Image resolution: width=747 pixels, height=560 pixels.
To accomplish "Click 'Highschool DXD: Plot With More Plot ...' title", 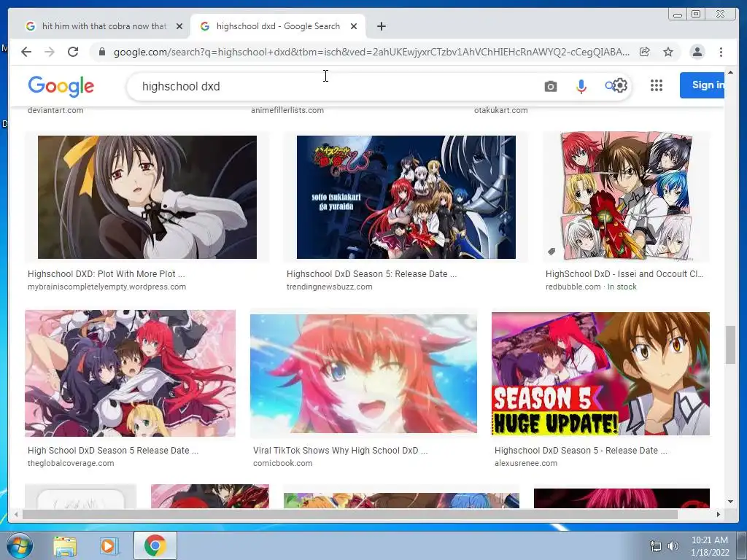I will pyautogui.click(x=107, y=274).
